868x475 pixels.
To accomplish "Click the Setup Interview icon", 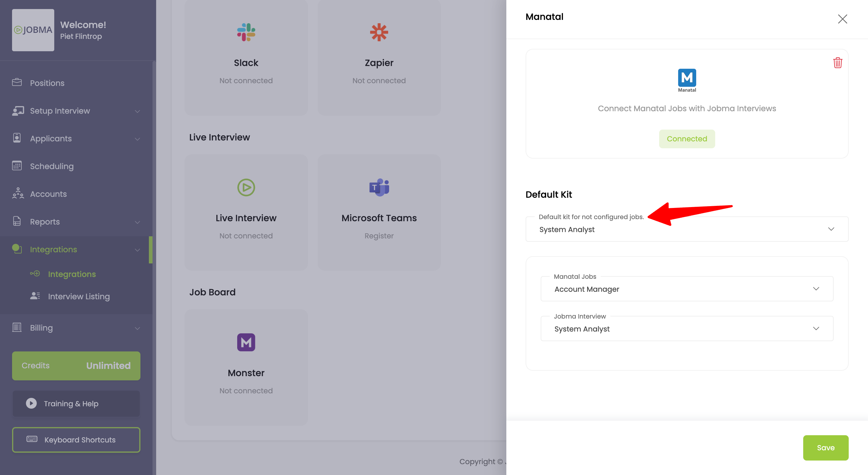I will click(x=18, y=111).
